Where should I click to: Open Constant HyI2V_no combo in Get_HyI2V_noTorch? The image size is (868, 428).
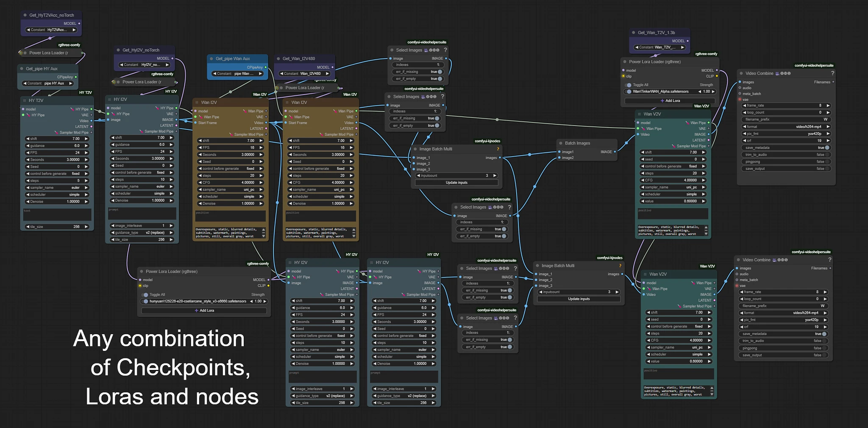pos(145,65)
